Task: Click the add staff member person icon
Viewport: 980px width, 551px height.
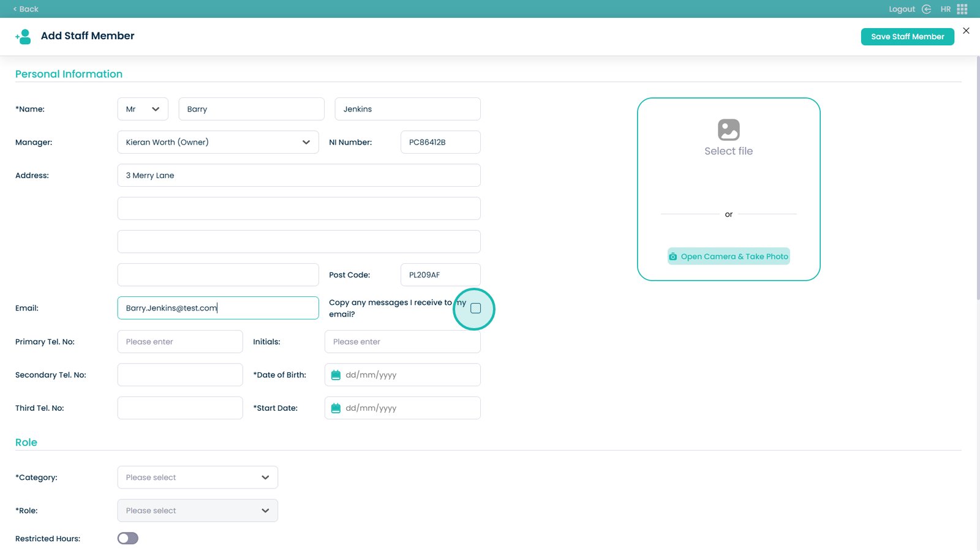Action: tap(23, 37)
